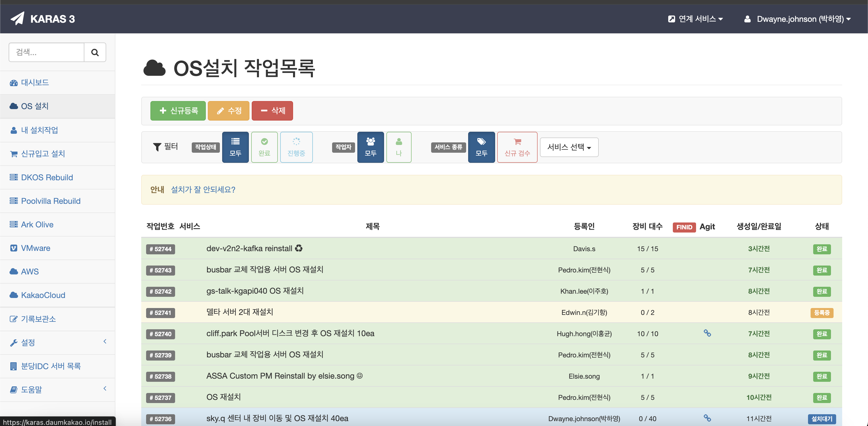The width and height of the screenshot is (868, 426).
Task: Open the 연계 서비스 dropdown menu
Action: point(695,19)
